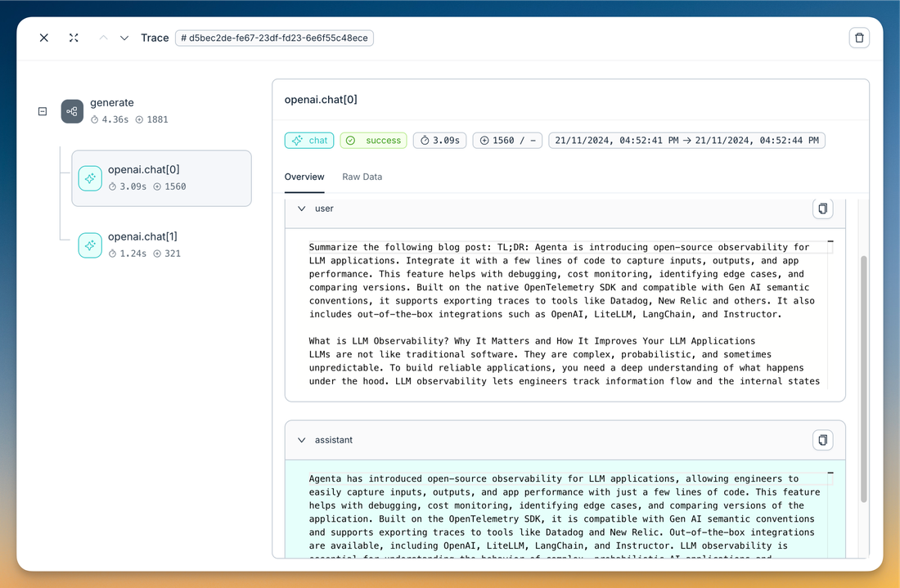Click the openai.chat[0] panel heading
The image size is (900, 588).
[321, 100]
